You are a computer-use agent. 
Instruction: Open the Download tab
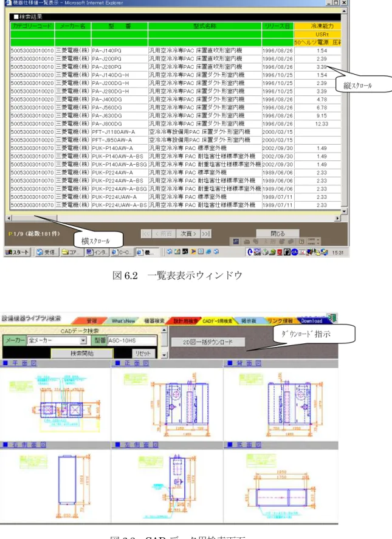click(x=312, y=321)
